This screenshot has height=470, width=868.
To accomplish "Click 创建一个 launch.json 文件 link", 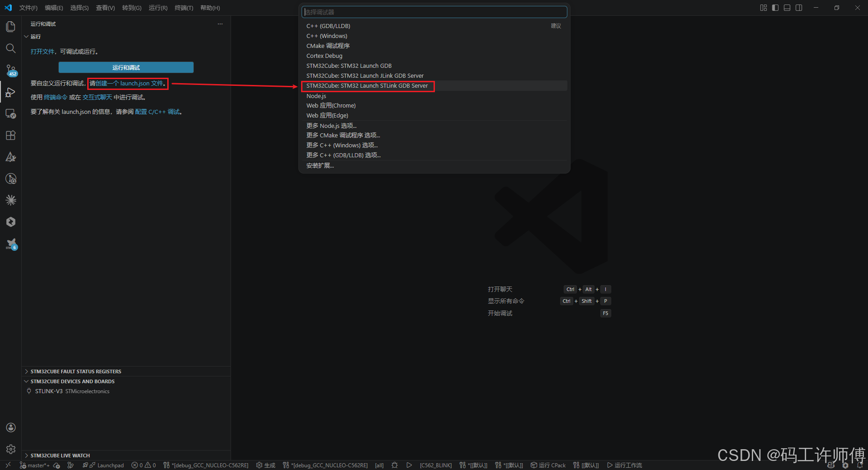I will tap(129, 83).
